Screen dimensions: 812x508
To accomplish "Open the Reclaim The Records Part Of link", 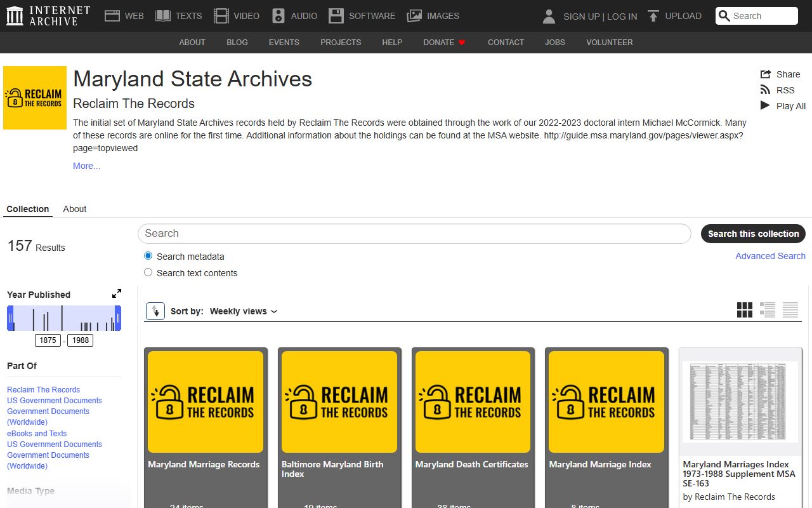I will click(44, 390).
